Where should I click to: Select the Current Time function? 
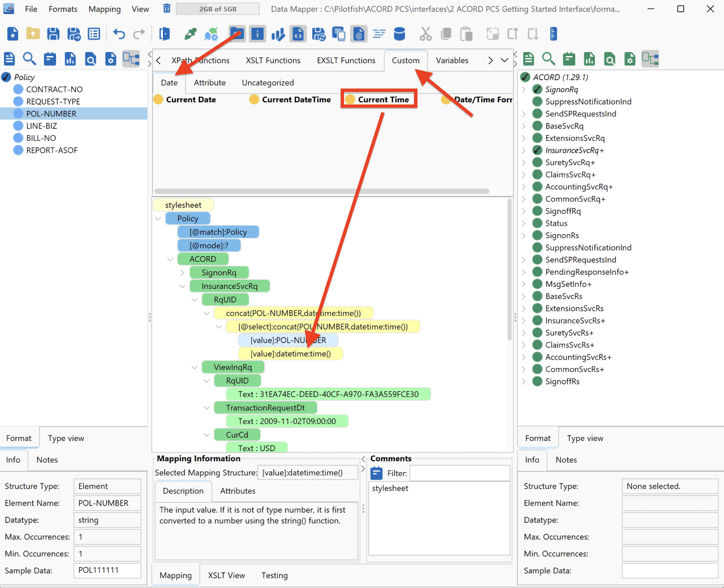tap(378, 100)
